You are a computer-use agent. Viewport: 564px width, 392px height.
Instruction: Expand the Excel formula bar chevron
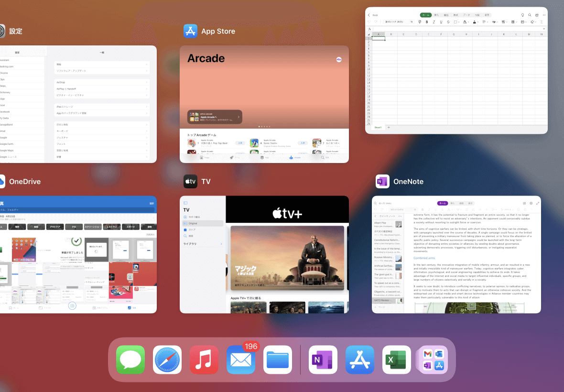[x=544, y=29]
